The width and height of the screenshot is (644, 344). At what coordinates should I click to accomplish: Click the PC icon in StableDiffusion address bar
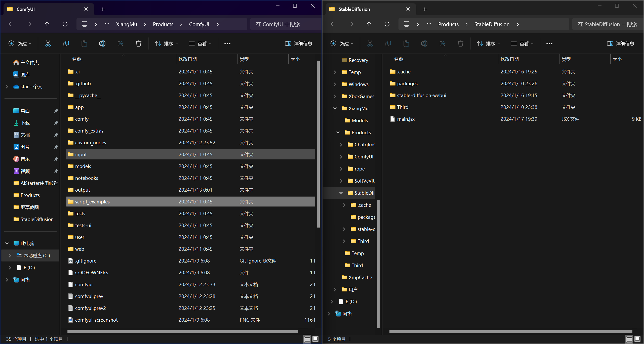[407, 24]
